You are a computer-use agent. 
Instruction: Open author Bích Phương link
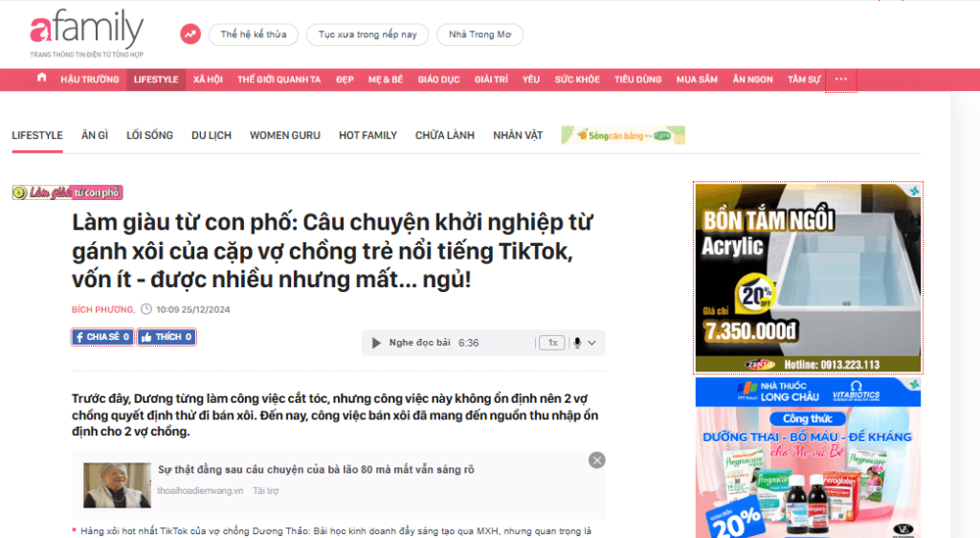click(103, 310)
